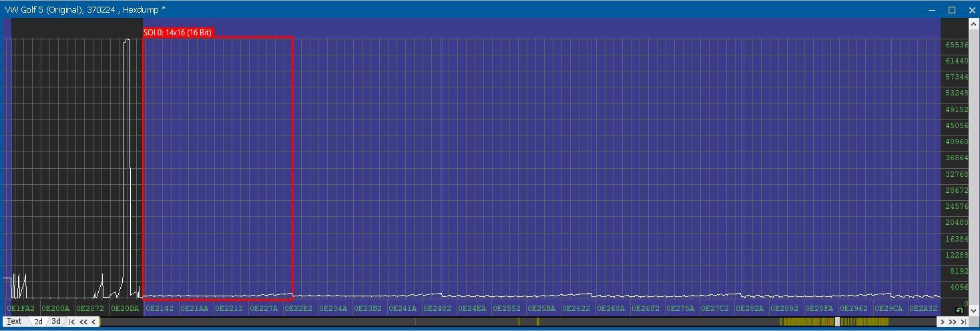Minimize the Hexdump window
980x331 pixels.
933,9
